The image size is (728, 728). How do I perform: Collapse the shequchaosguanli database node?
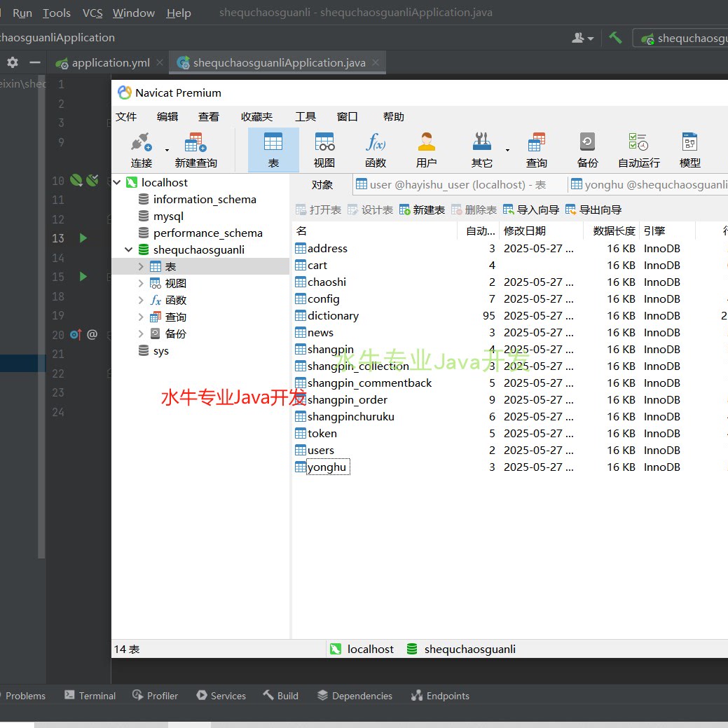click(x=129, y=249)
